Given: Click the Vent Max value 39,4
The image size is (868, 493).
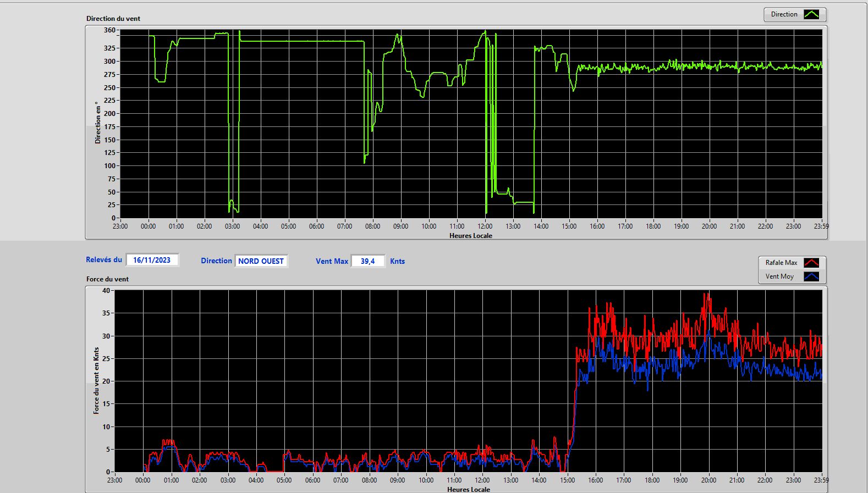Looking at the screenshot, I should [367, 261].
